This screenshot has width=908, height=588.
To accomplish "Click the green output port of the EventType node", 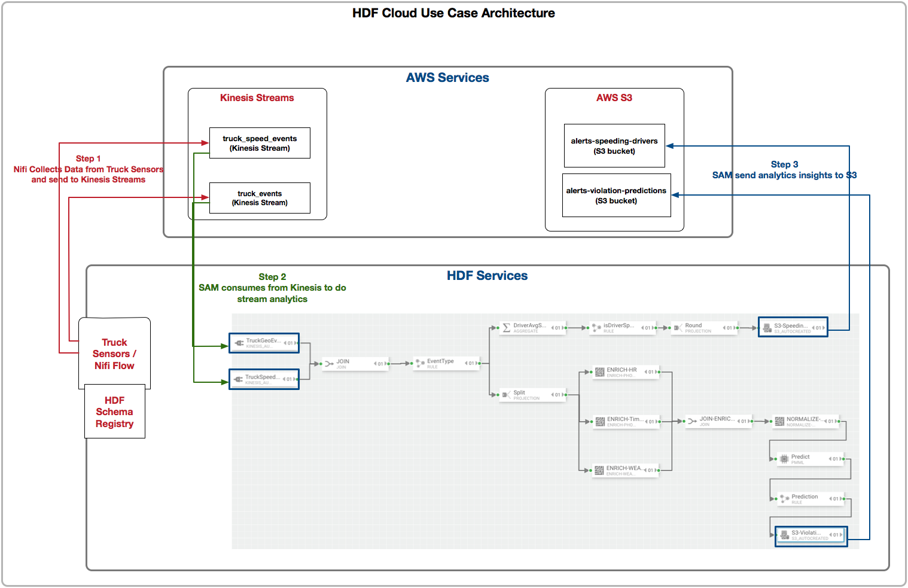I will point(480,363).
